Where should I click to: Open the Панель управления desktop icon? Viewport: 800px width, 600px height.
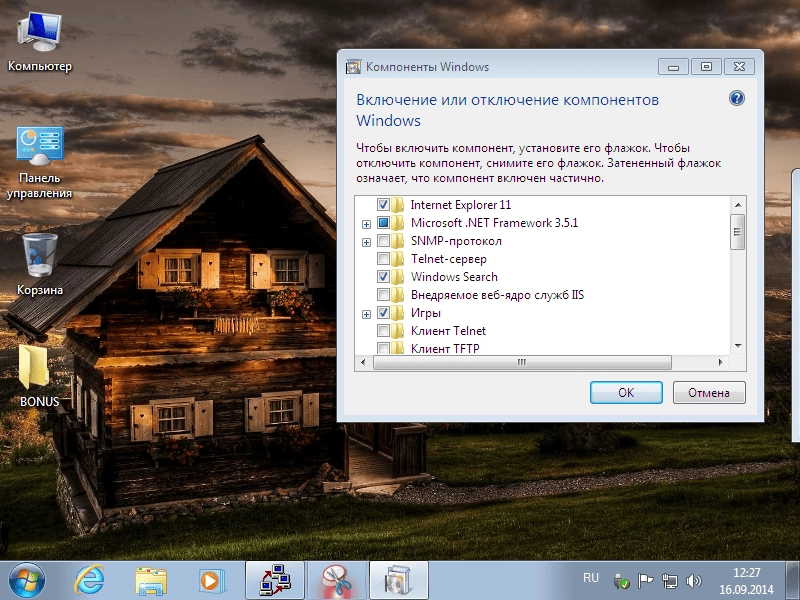click(x=40, y=162)
